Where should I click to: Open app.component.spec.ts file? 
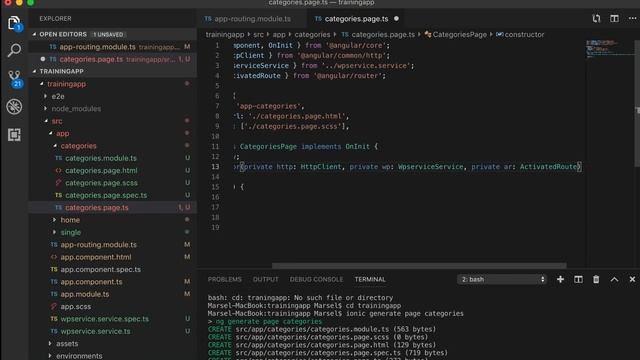[x=113, y=269]
